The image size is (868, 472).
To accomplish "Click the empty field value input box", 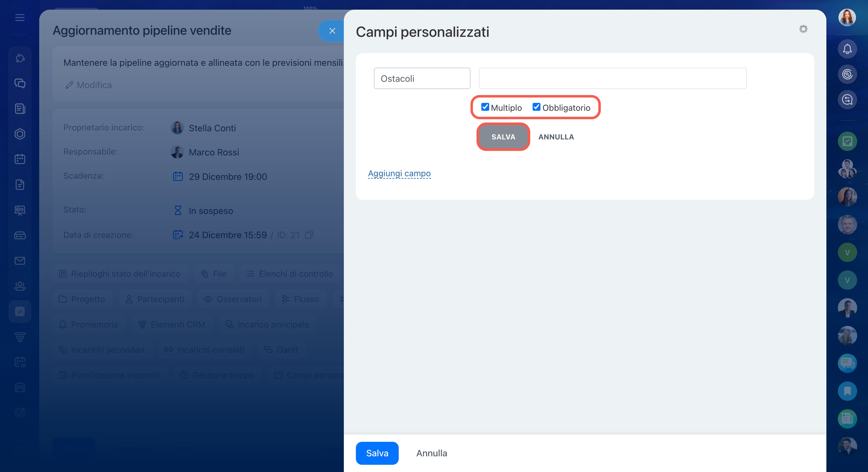I will [x=612, y=78].
